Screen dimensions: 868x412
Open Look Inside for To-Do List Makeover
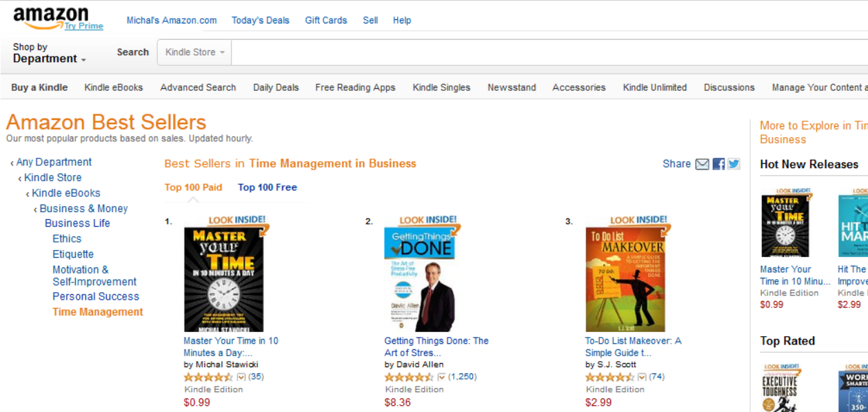[x=639, y=220]
